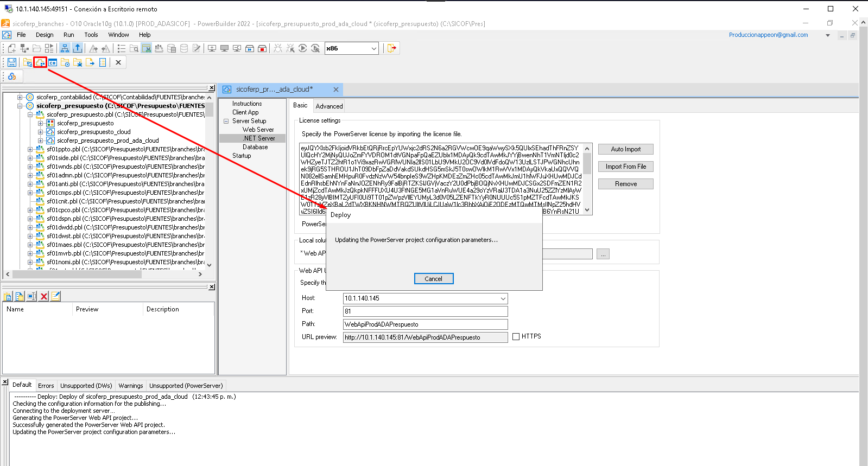Viewport: 868px width, 466px height.
Task: Click the debug bug icon in toolbar
Action: pyautogui.click(x=278, y=48)
